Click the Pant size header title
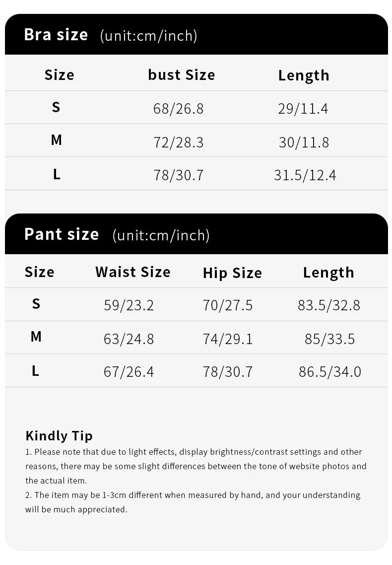 (x=62, y=234)
